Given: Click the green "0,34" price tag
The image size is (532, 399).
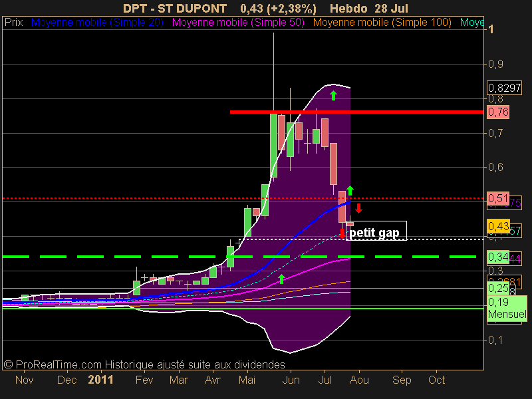Looking at the screenshot, I should tap(498, 257).
